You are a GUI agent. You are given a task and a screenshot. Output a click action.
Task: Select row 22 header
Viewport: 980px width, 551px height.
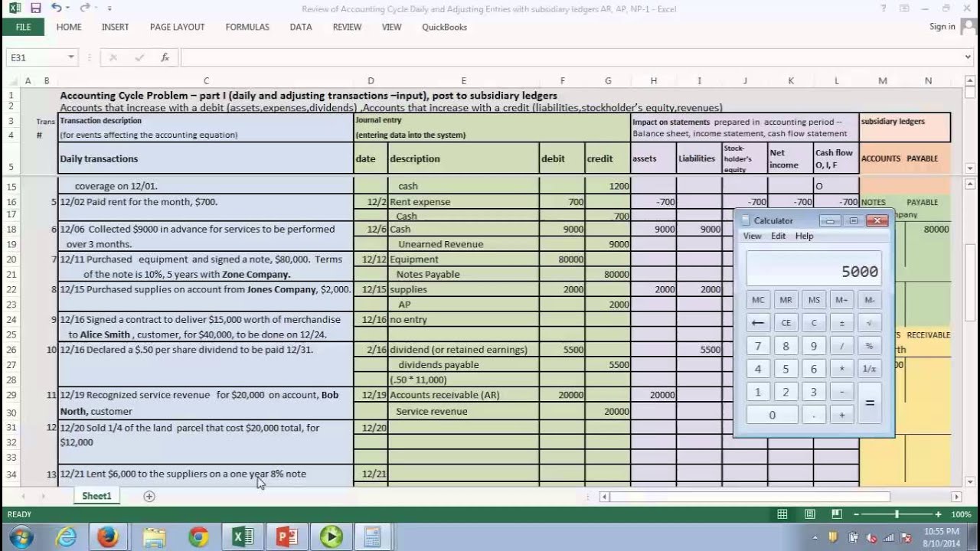pyautogui.click(x=11, y=289)
